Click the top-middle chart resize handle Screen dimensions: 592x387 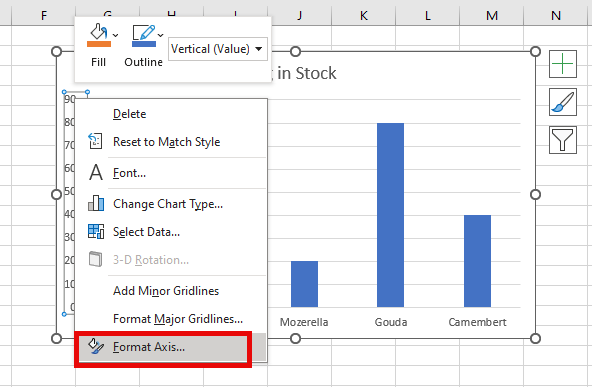click(x=296, y=51)
